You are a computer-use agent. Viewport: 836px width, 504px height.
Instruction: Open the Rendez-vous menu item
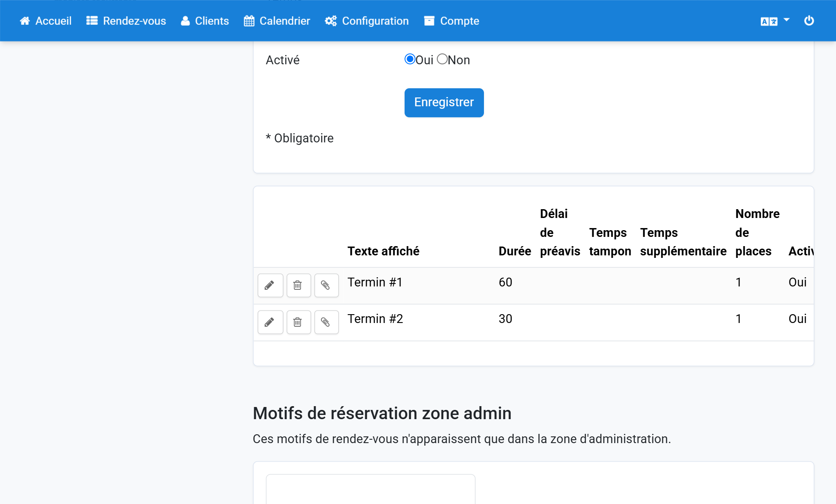tap(126, 21)
